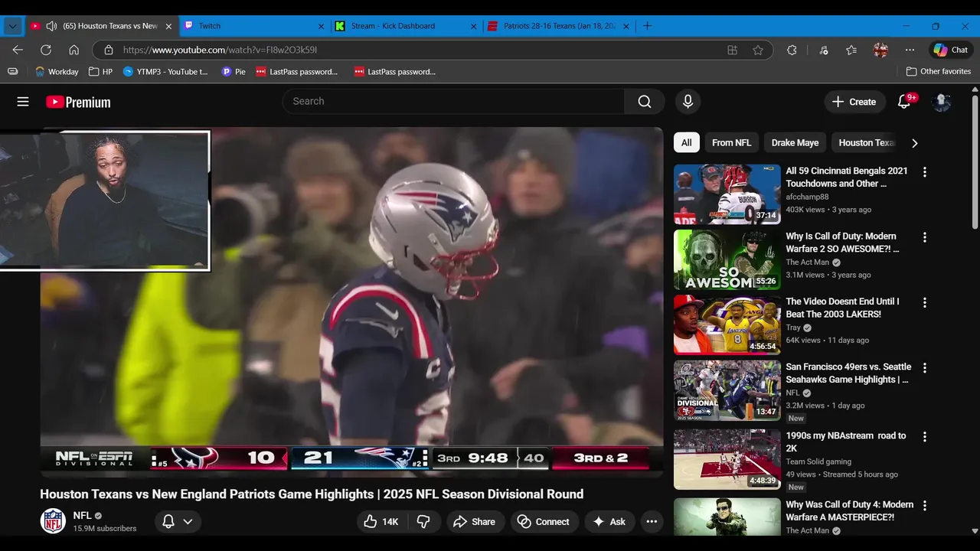Screen dimensions: 980x551
Task: Add this page to favorites star
Action: point(758,50)
